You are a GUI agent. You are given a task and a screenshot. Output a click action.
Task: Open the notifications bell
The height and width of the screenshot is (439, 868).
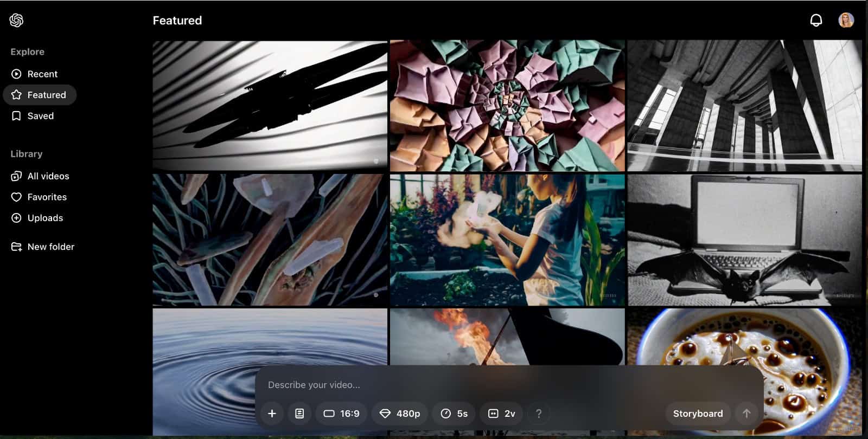[816, 21]
